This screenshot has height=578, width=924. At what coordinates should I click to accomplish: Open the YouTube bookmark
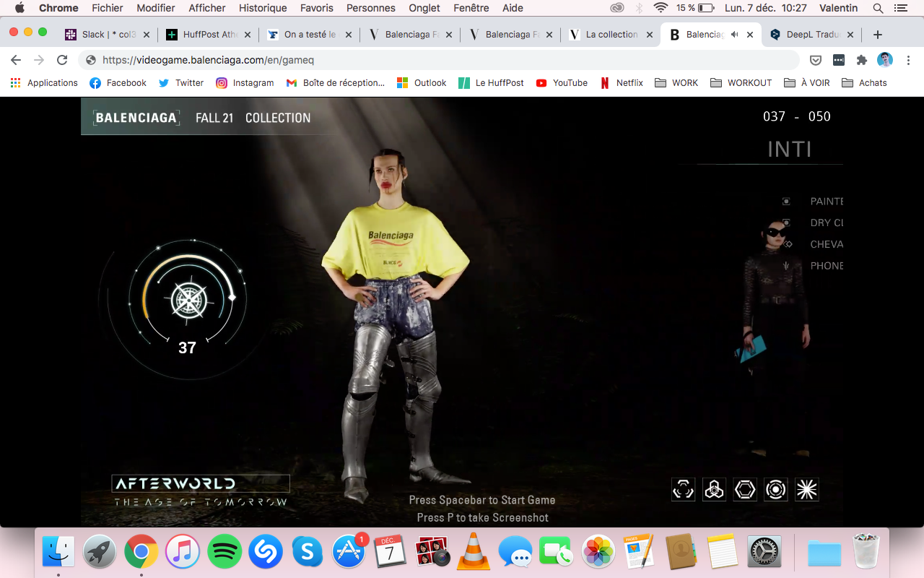562,83
